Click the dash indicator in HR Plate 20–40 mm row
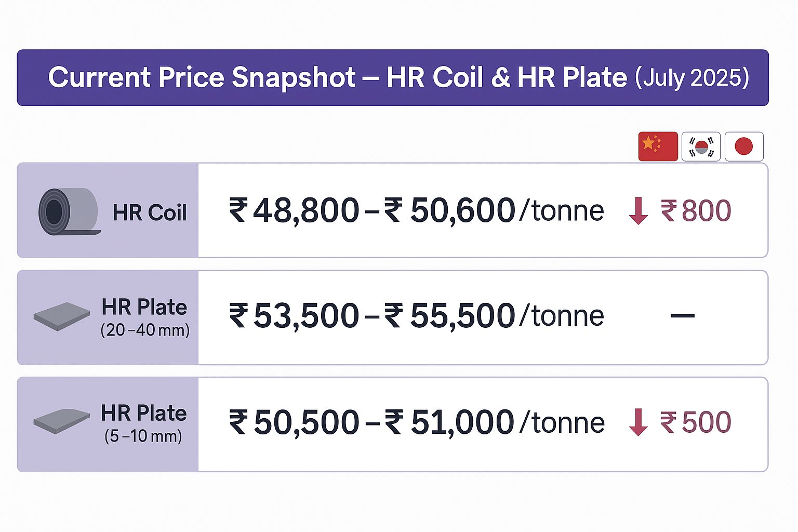 (682, 315)
